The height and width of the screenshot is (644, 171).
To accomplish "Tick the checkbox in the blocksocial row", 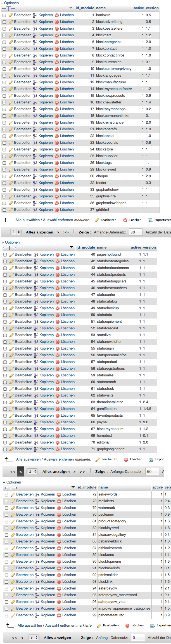I will (x=4, y=136).
